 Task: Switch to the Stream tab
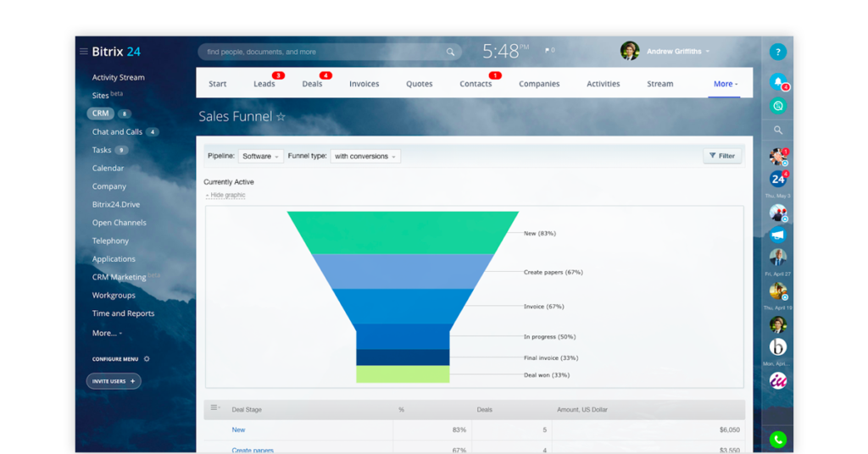pyautogui.click(x=660, y=84)
